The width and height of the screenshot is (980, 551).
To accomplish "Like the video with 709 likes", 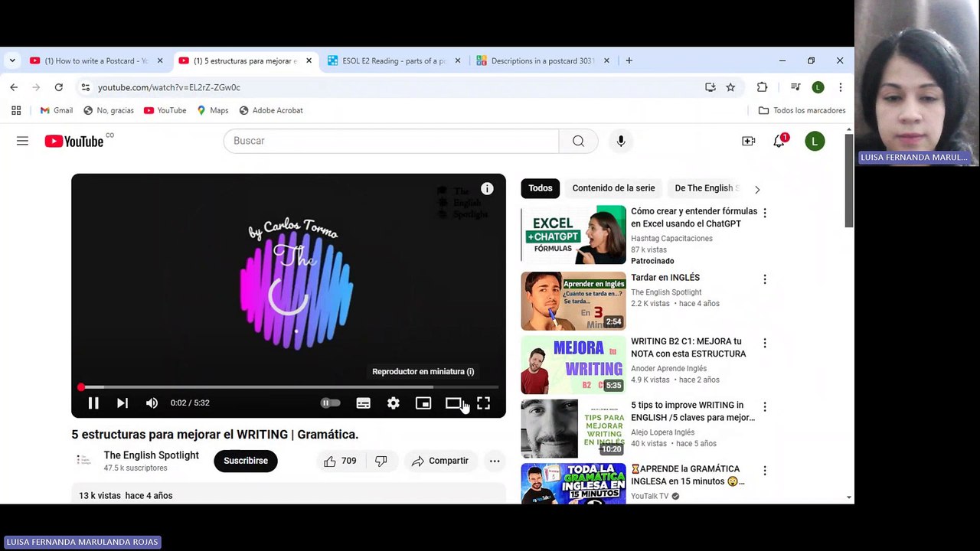I will tap(340, 461).
